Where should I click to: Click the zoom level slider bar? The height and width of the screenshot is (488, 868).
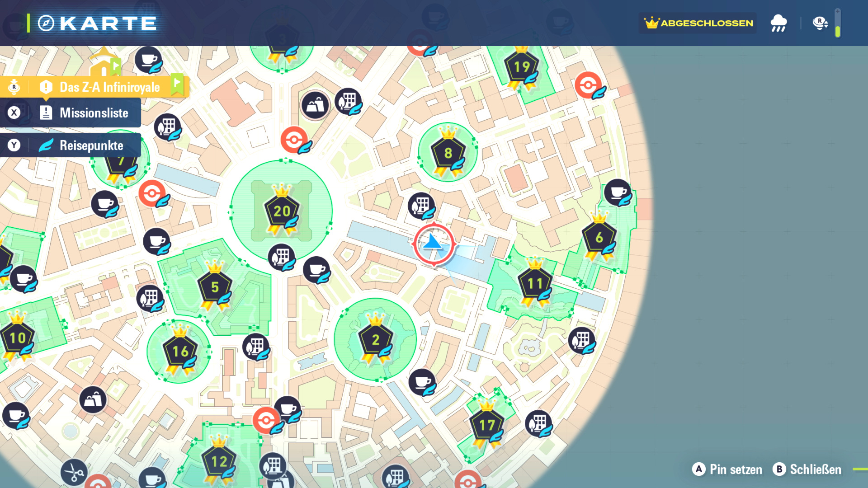coord(838,23)
